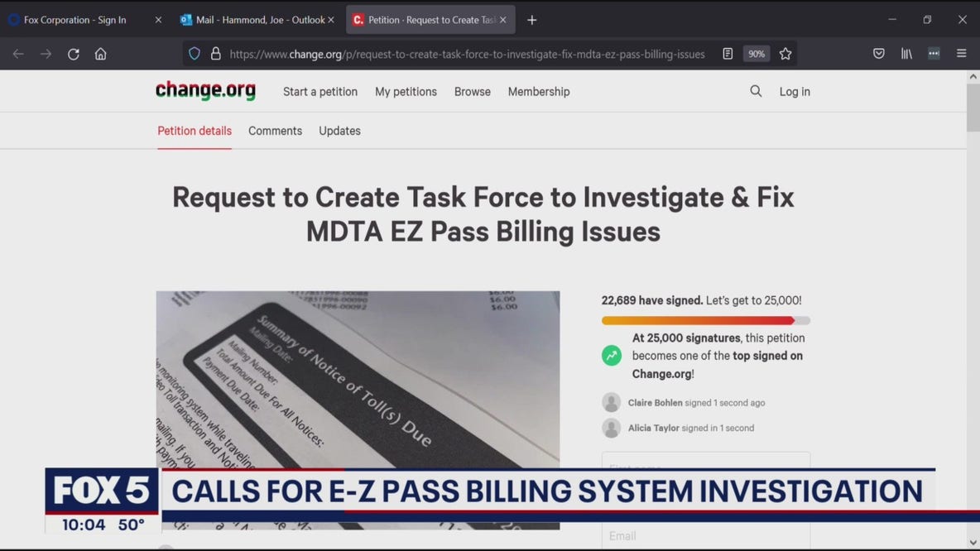
Task: Select the Petition details tab
Action: click(x=195, y=131)
